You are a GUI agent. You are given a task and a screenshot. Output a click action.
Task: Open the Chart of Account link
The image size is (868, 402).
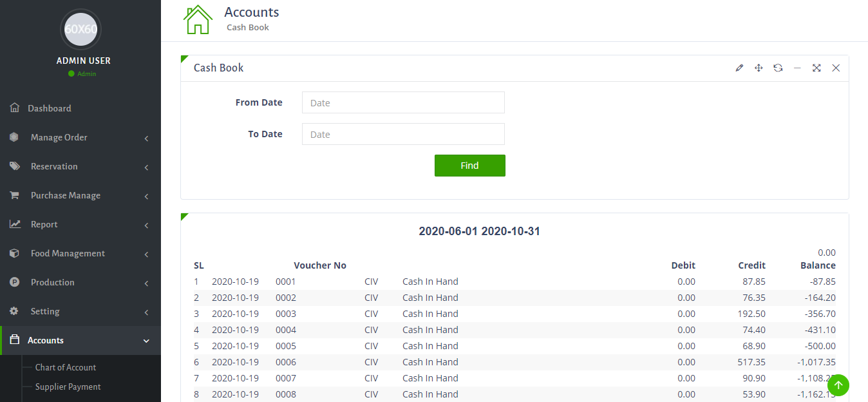coord(66,367)
